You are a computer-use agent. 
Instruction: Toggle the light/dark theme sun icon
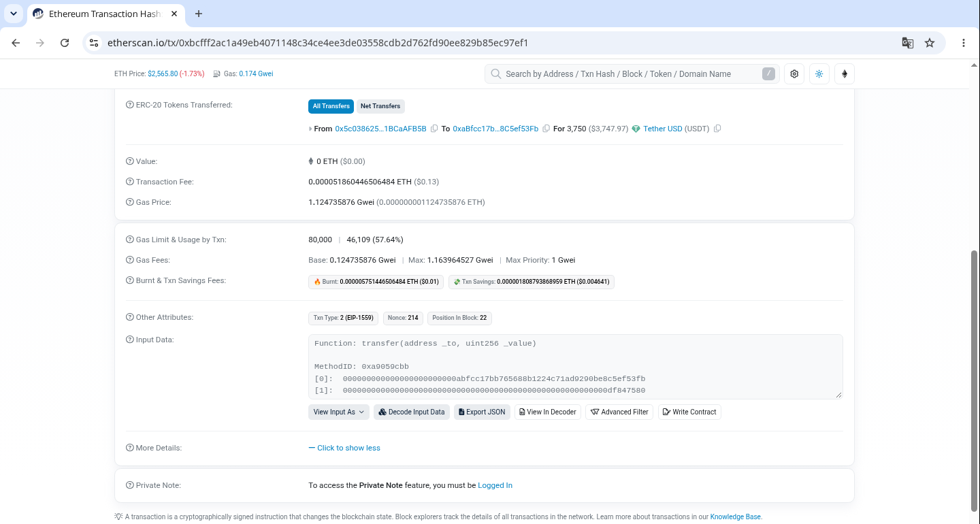[x=819, y=73]
